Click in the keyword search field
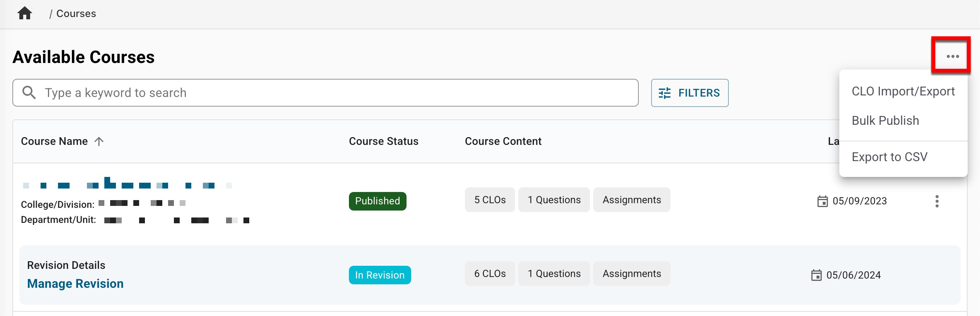 tap(332, 93)
